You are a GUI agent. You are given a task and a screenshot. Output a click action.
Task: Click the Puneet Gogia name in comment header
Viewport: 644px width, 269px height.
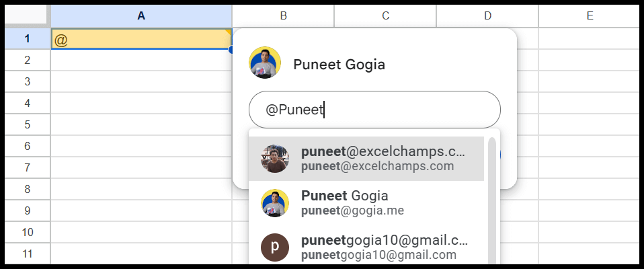click(339, 65)
